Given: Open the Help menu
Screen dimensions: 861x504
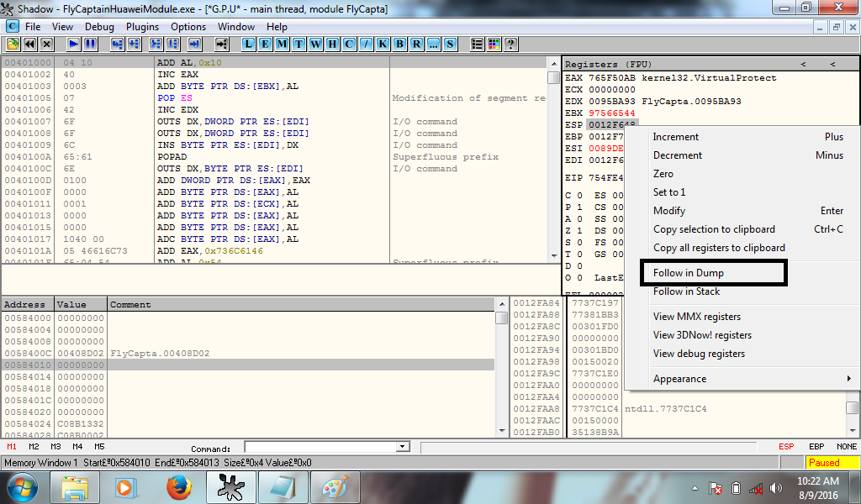Looking at the screenshot, I should (277, 27).
